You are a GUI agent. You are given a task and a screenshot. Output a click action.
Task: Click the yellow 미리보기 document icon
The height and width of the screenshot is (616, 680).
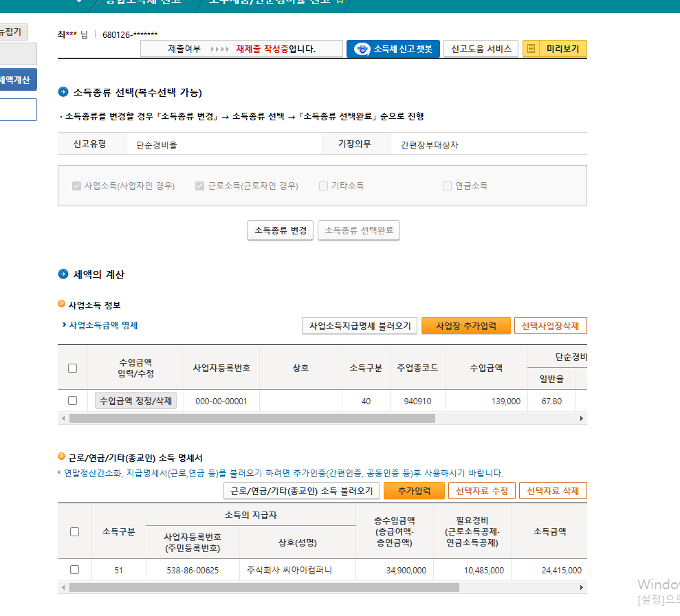pos(531,49)
